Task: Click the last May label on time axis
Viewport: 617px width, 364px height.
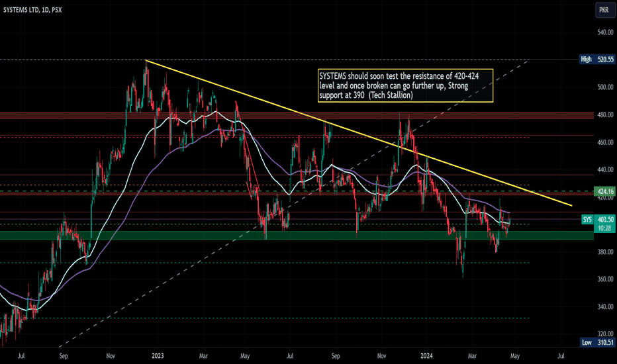Action: click(514, 356)
